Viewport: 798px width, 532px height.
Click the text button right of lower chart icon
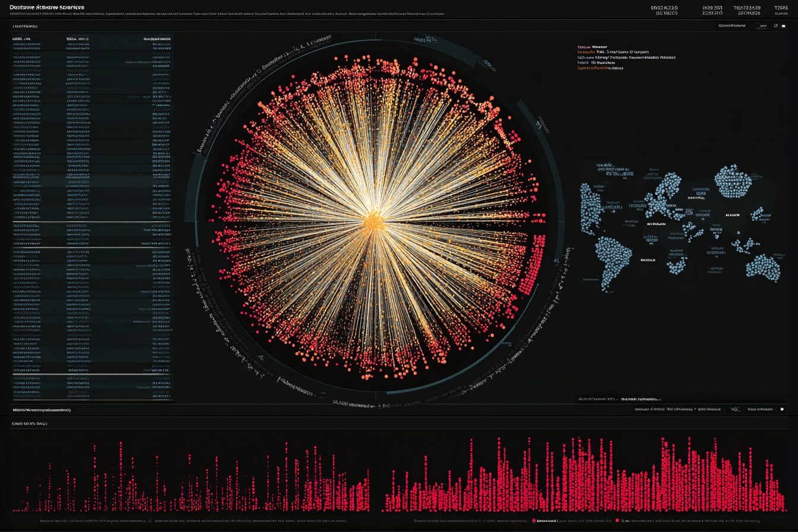(761, 409)
